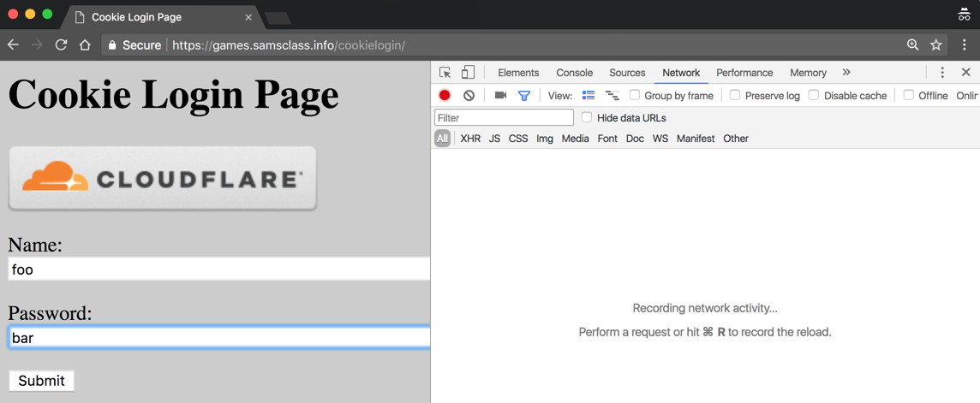980x403 pixels.
Task: Filter requests by WS
Action: pyautogui.click(x=660, y=139)
